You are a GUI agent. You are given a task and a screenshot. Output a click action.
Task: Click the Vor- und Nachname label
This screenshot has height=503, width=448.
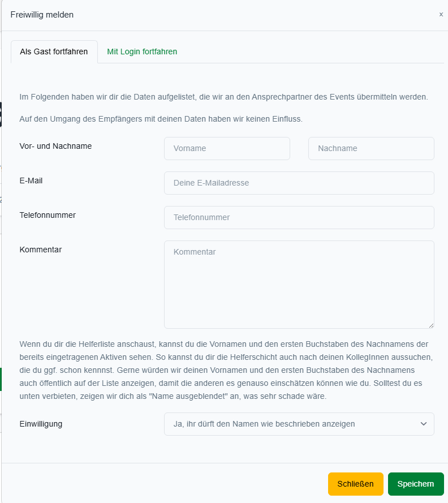[55, 146]
